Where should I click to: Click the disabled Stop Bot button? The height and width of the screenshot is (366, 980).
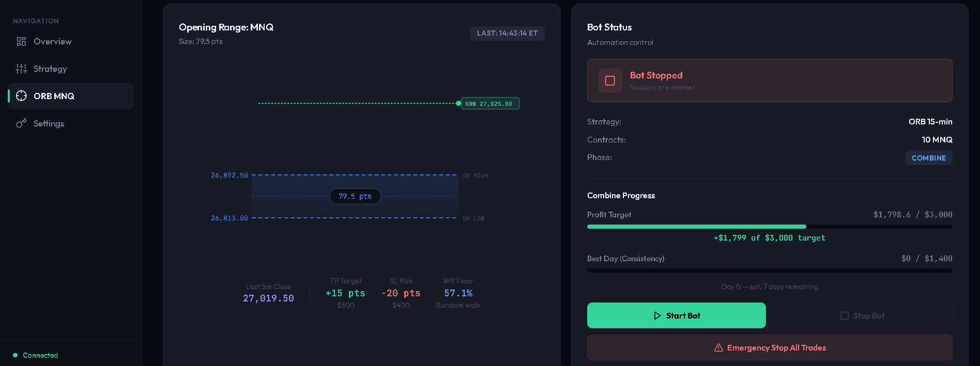[x=863, y=315]
